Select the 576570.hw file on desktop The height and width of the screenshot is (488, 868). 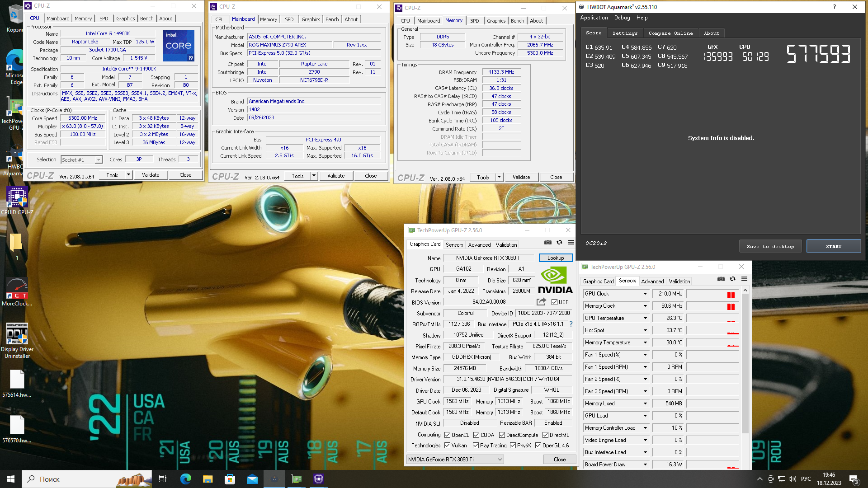tap(17, 429)
